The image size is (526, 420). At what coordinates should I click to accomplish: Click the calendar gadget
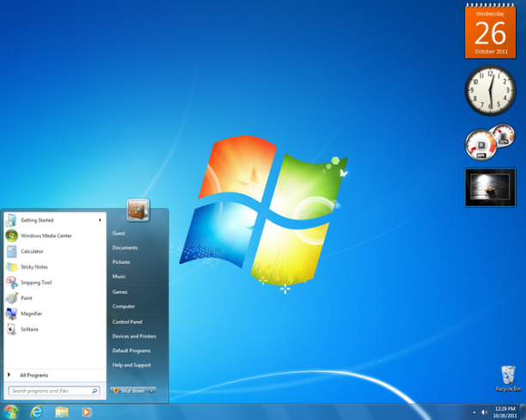(x=490, y=32)
